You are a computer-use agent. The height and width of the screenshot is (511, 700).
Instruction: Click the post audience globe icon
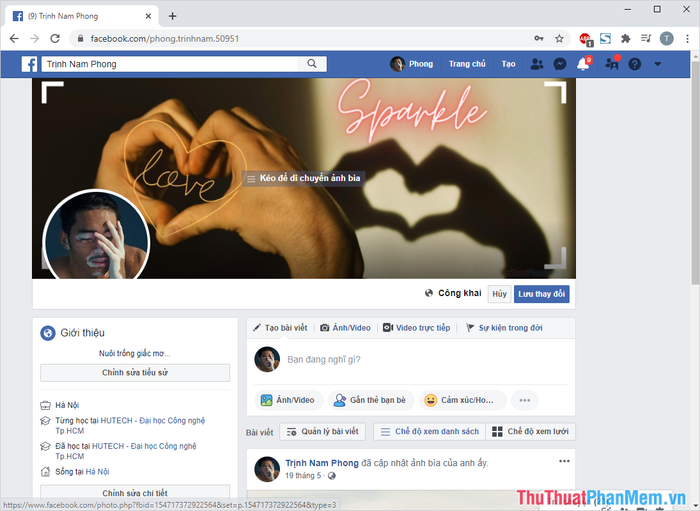click(332, 476)
